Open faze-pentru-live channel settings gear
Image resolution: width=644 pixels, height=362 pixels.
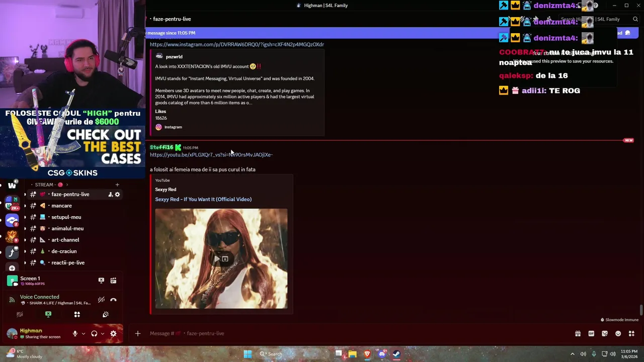(117, 195)
